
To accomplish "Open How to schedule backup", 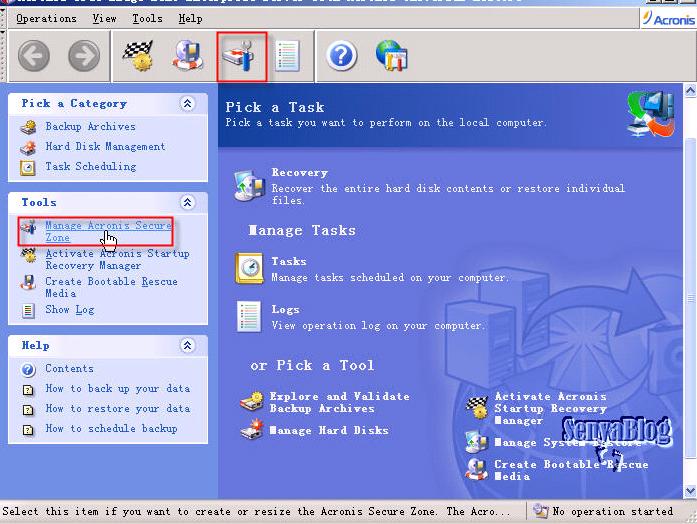I will tap(111, 428).
